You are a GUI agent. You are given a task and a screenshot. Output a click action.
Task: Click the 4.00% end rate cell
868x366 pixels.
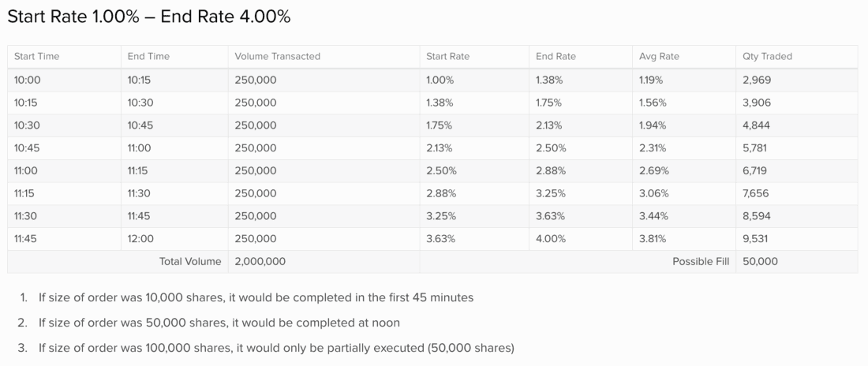(550, 239)
